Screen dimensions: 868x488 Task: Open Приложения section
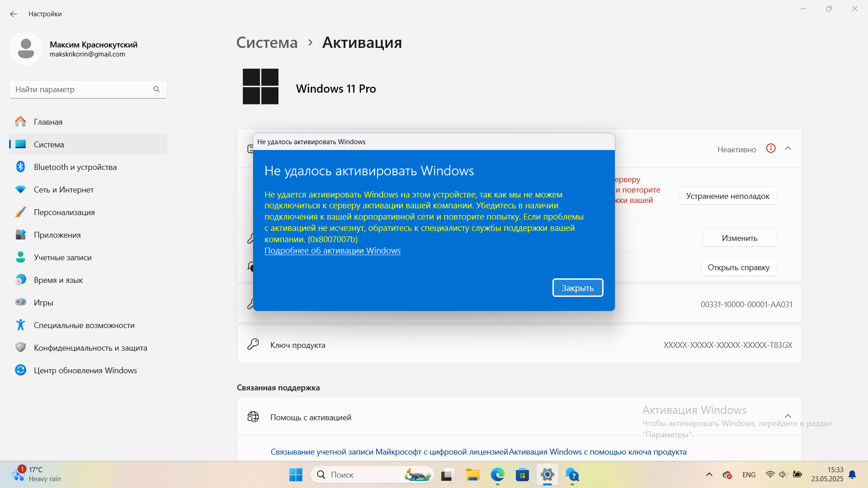(88, 235)
